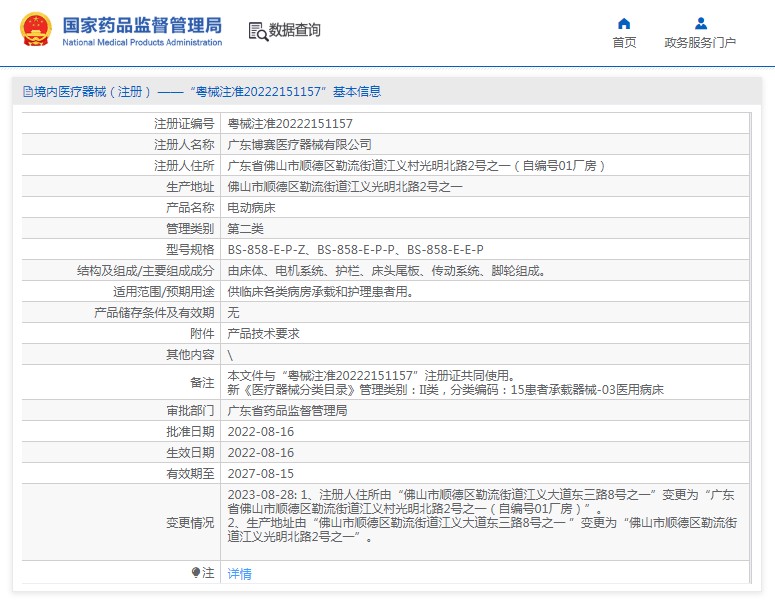Click the 审批部门 row label
This screenshot has width=775, height=601.
coord(190,410)
